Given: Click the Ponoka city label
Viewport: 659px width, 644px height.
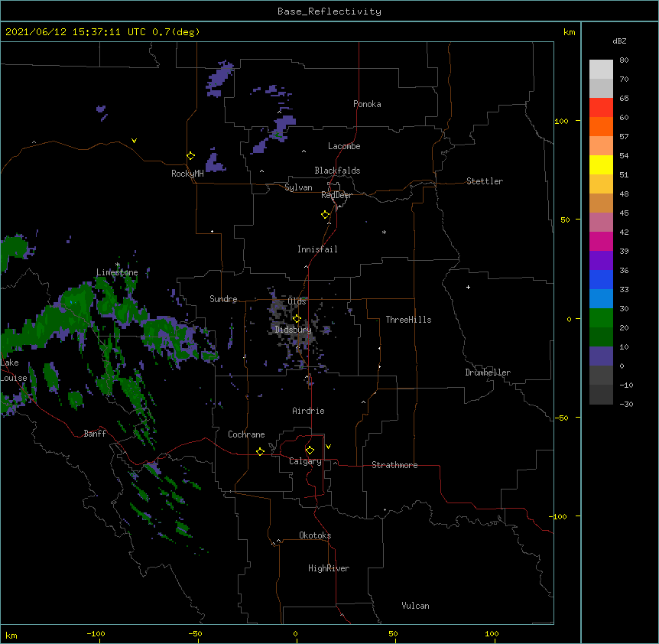Looking at the screenshot, I should click(x=367, y=104).
